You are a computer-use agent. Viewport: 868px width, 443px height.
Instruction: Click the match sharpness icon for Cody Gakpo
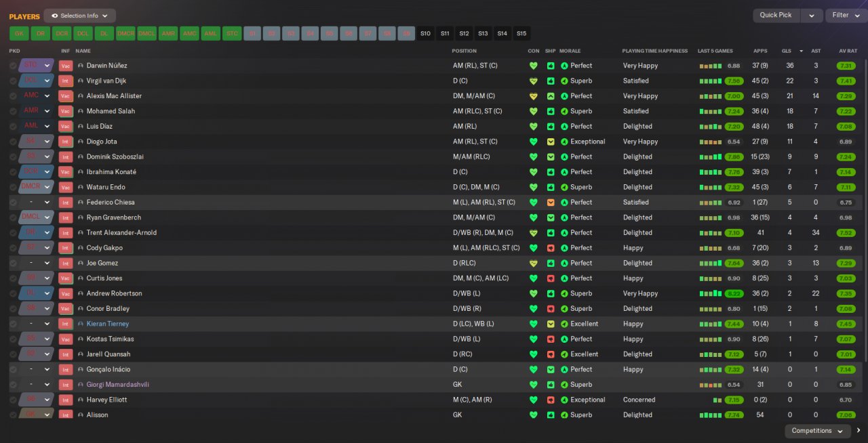(551, 248)
